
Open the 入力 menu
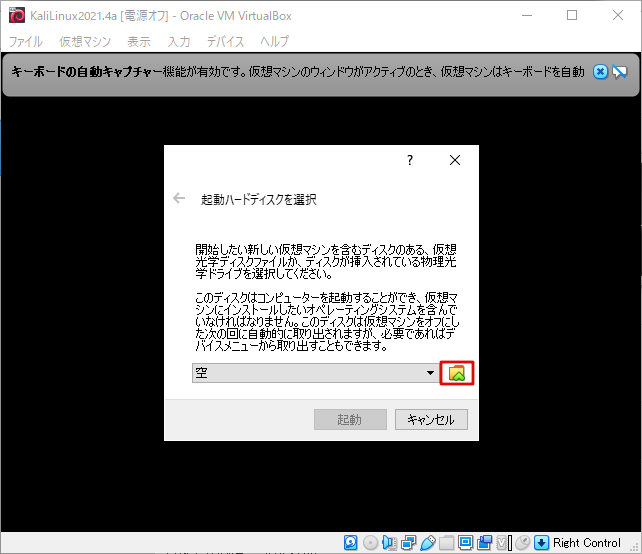tap(179, 41)
